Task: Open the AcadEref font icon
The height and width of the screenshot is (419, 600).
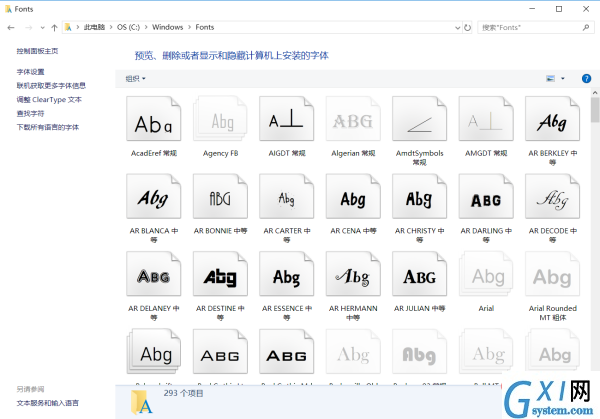Action: [154, 119]
